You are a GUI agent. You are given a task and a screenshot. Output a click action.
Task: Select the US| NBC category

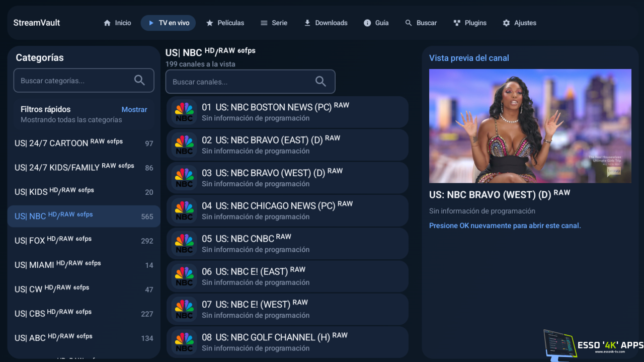[84, 216]
